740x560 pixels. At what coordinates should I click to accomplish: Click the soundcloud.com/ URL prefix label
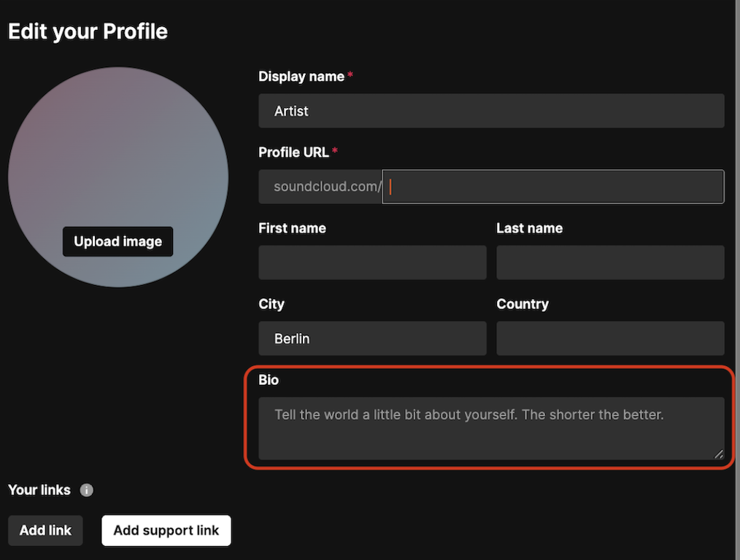(x=327, y=186)
